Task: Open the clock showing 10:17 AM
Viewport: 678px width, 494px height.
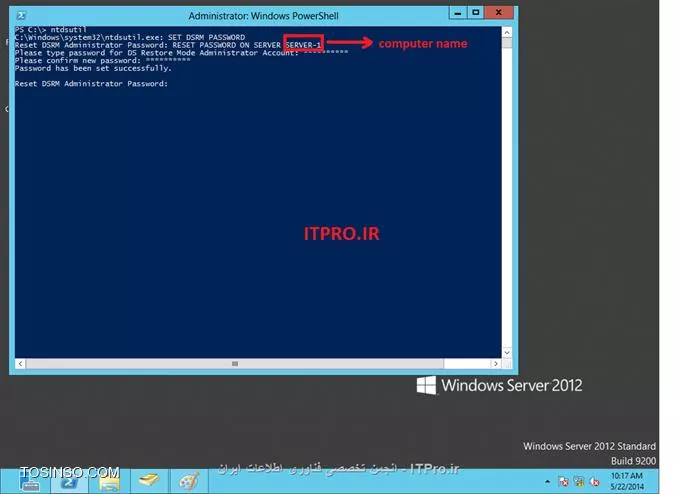Action: click(627, 481)
